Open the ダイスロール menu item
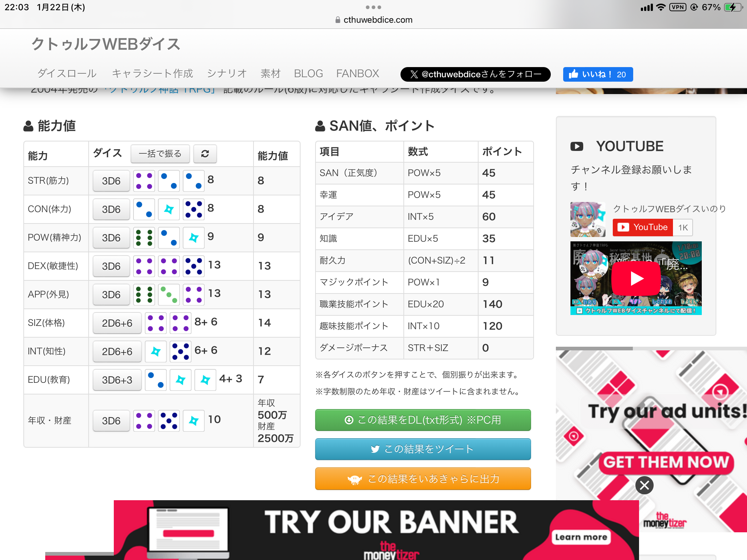Screen dimensions: 747x560 pyautogui.click(x=67, y=74)
